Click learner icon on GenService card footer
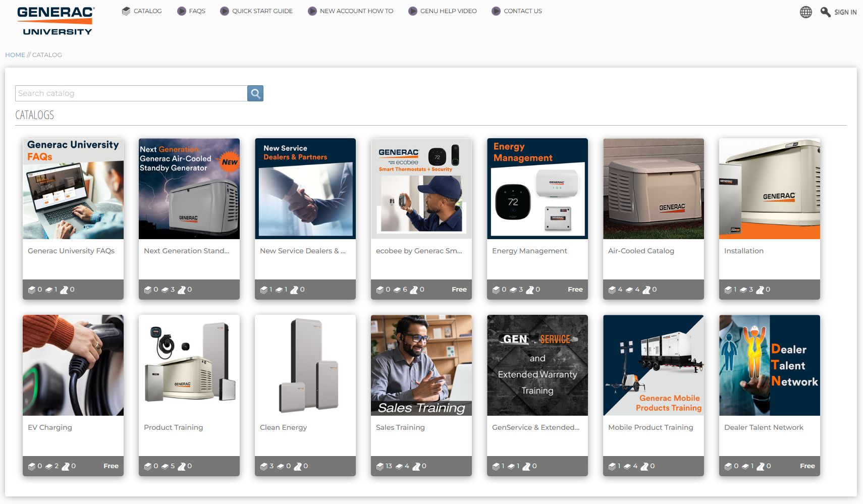Viewport: 863px width, 504px height. [x=526, y=466]
